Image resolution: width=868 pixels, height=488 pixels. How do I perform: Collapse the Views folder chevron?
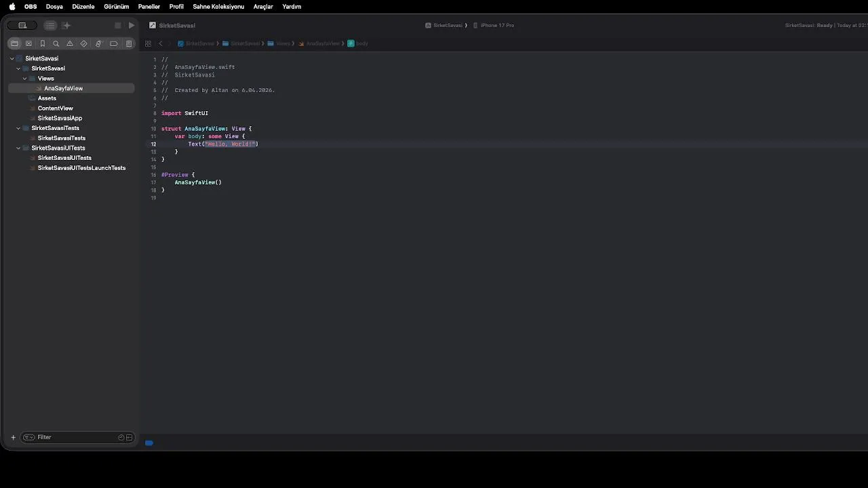(24, 79)
